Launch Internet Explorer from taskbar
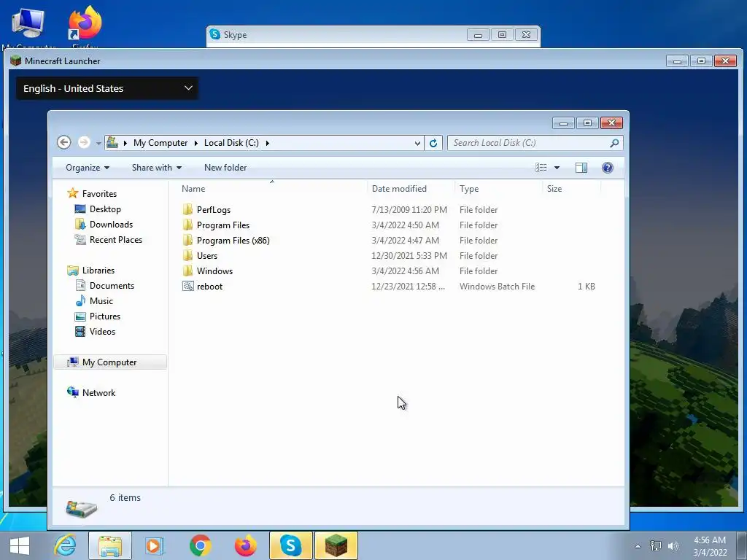Image resolution: width=747 pixels, height=560 pixels. tap(65, 545)
